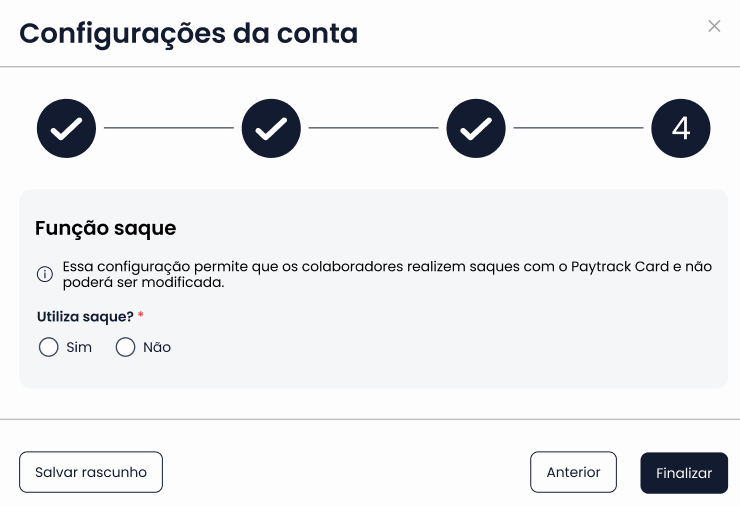Open the third completed step checkmark
This screenshot has width=740, height=506.
point(476,128)
